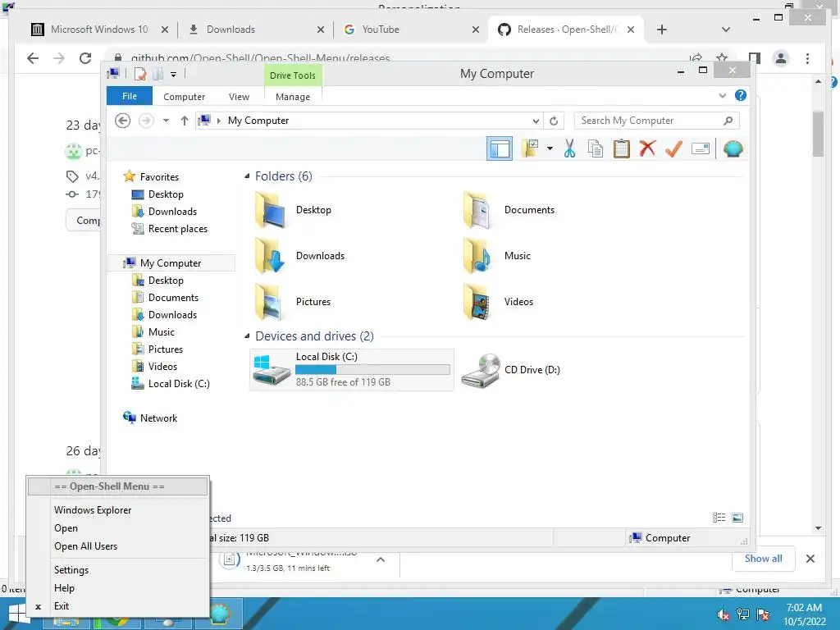This screenshot has height=630, width=840.
Task: Select Network in navigation pane
Action: (158, 418)
